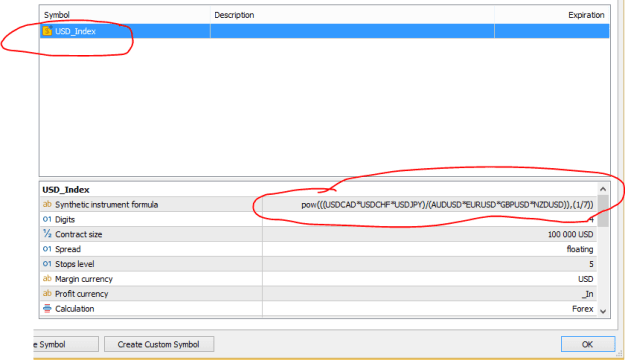
Task: Click the floating spread value
Action: tap(580, 249)
